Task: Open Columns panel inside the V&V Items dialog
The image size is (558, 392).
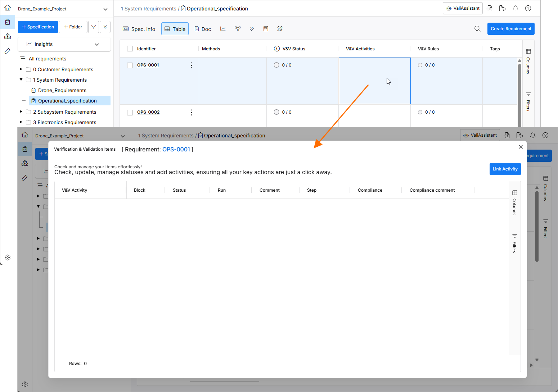Action: (x=514, y=203)
